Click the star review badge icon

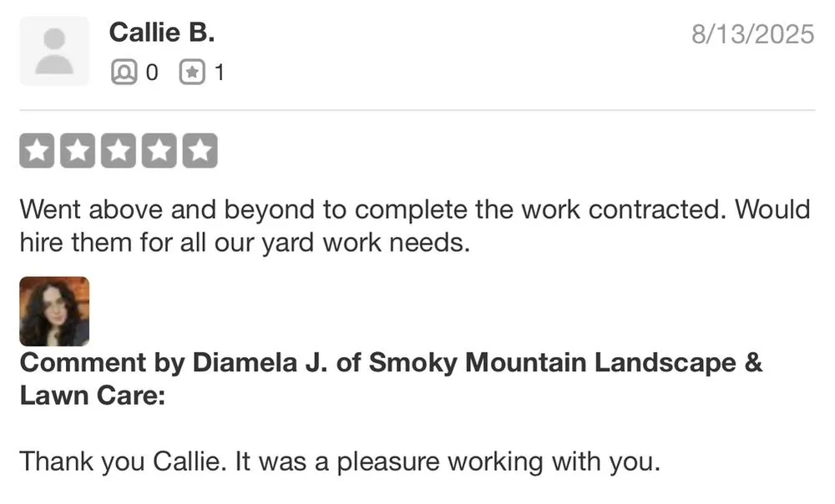coord(190,73)
